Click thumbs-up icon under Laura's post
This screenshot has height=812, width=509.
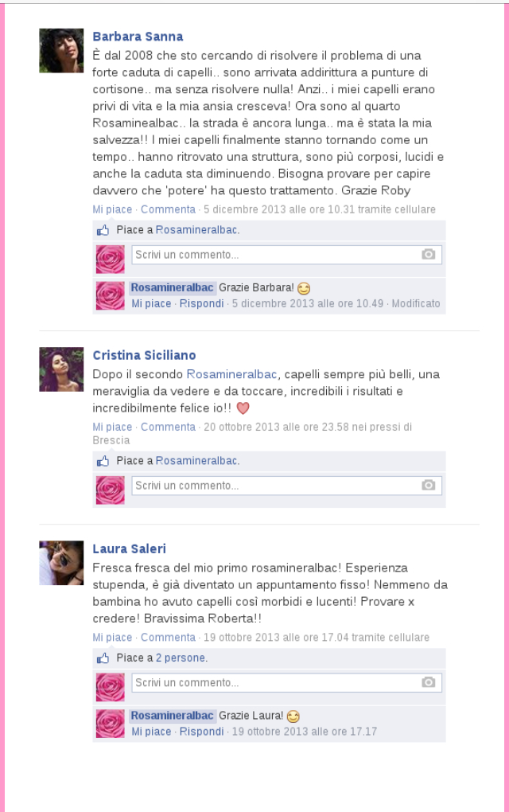pyautogui.click(x=103, y=658)
